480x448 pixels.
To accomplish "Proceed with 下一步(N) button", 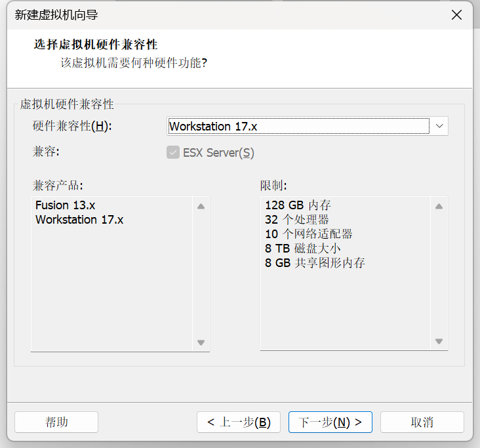I will pos(330,422).
